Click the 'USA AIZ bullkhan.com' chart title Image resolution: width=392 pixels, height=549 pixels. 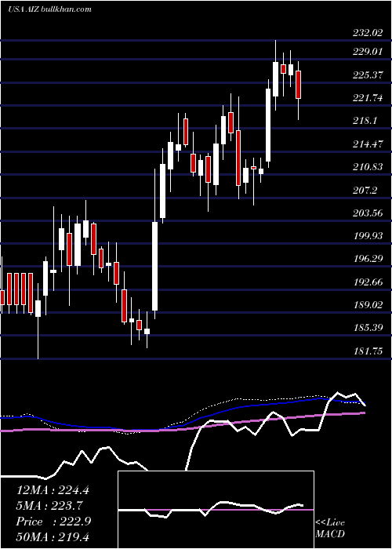point(49,9)
